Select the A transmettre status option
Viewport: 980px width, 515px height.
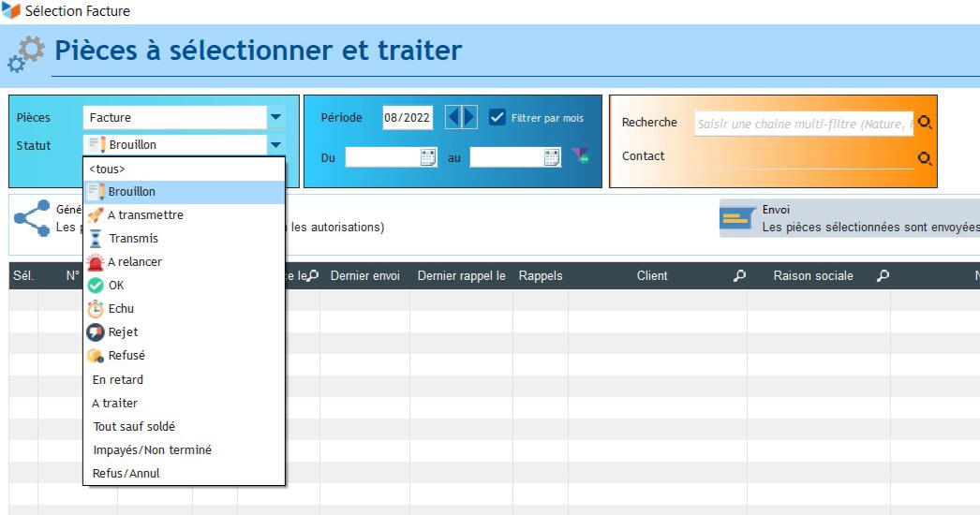click(x=145, y=215)
